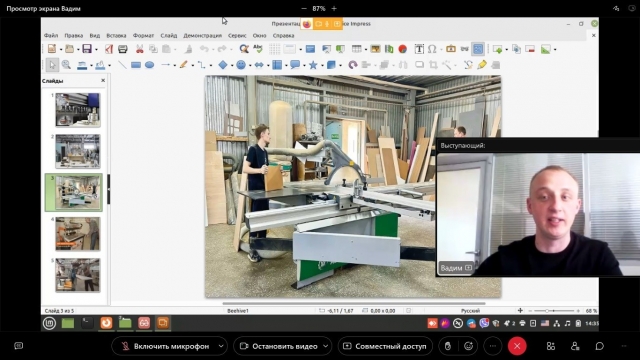The image size is (640, 360).
Task: Click the Print icon in the toolbar
Action: click(122, 49)
